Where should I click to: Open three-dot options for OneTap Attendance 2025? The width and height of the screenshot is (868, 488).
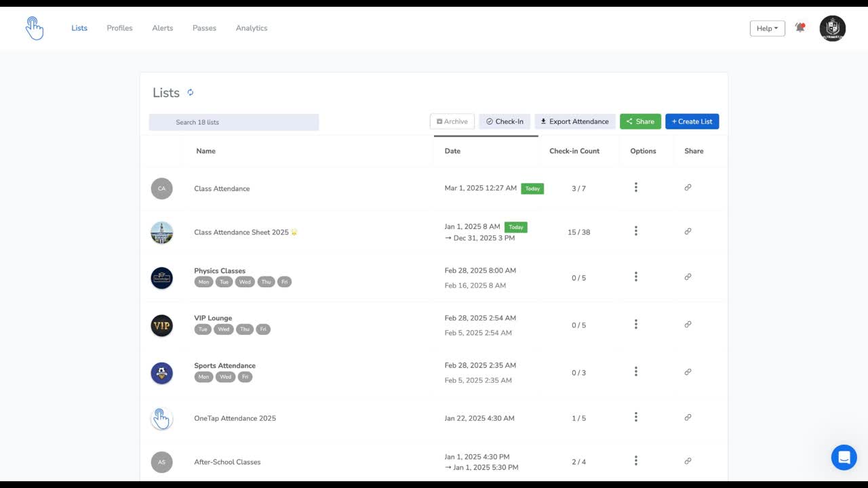pos(635,418)
